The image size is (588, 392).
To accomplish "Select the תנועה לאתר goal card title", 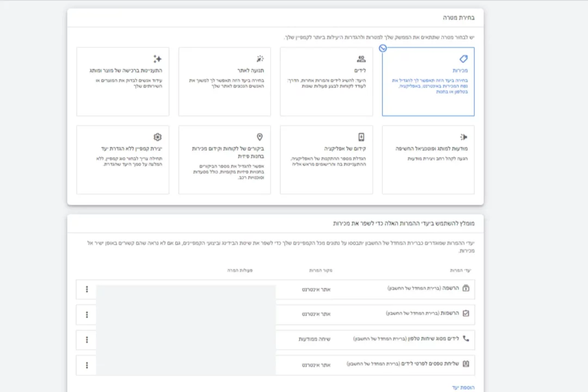I will (x=251, y=71).
